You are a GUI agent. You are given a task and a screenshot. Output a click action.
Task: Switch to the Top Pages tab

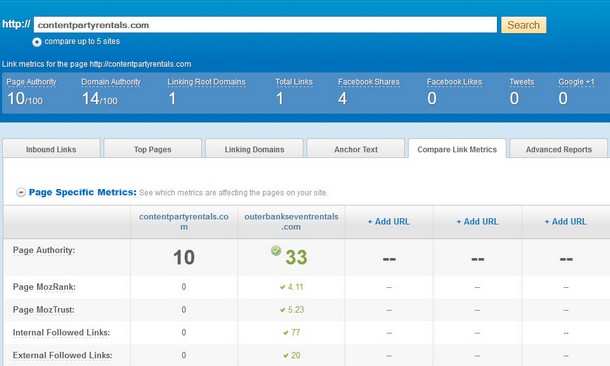coord(152,149)
